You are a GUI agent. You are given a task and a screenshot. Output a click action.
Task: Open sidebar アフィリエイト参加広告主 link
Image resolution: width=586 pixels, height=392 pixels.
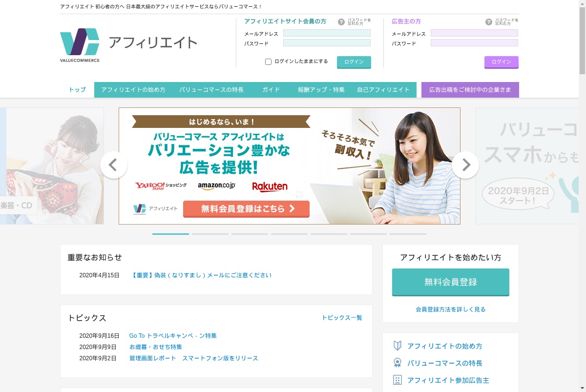(x=448, y=380)
